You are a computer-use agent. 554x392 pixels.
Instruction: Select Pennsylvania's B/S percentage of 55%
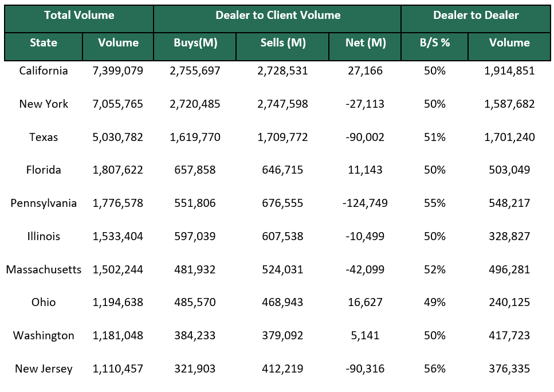[x=434, y=203]
